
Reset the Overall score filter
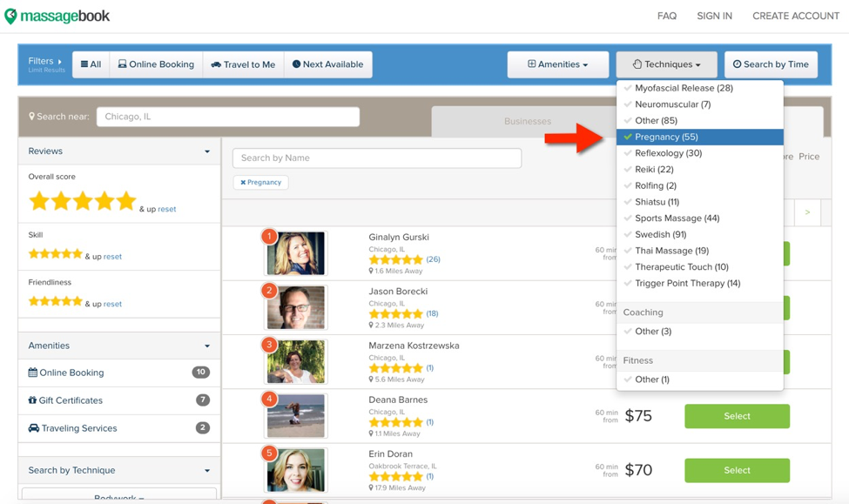(167, 209)
